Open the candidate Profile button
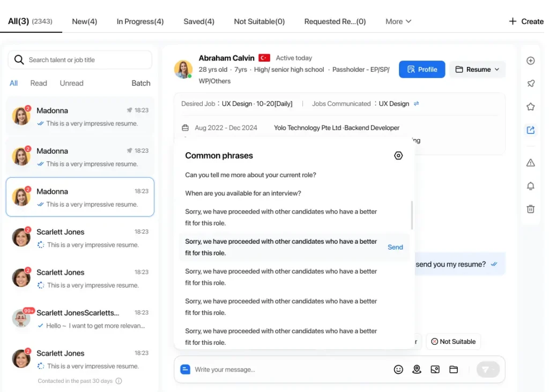This screenshot has width=549, height=392. click(422, 69)
